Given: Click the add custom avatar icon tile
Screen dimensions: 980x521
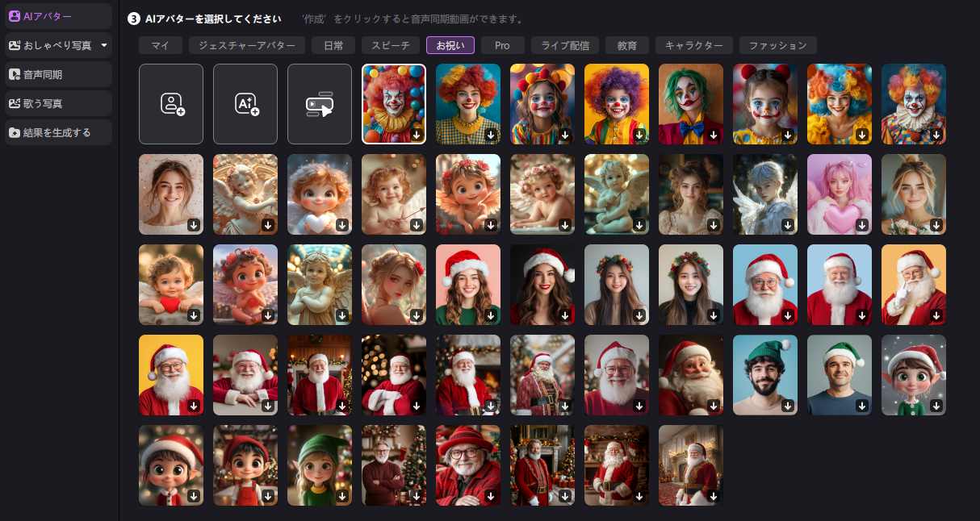Looking at the screenshot, I should [171, 104].
